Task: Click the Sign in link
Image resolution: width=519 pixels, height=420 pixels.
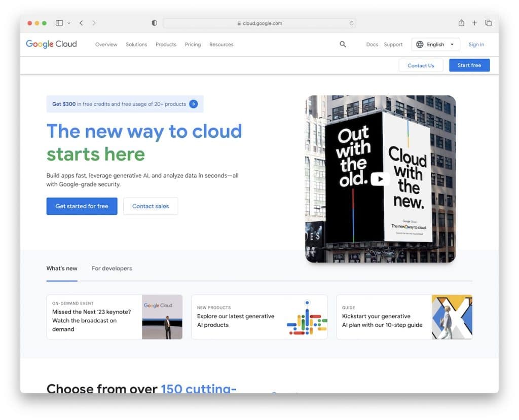Action: tap(476, 45)
